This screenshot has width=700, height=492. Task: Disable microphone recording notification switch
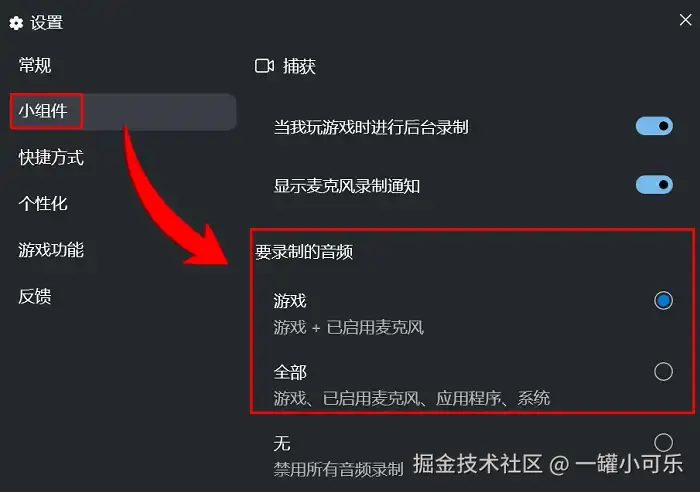pos(654,184)
